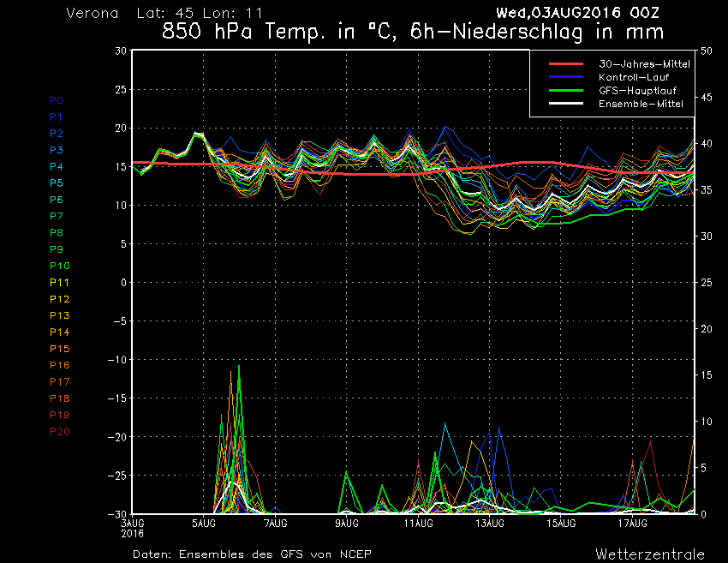
Task: Click the '35' precipitation axis label
Action: 707,190
